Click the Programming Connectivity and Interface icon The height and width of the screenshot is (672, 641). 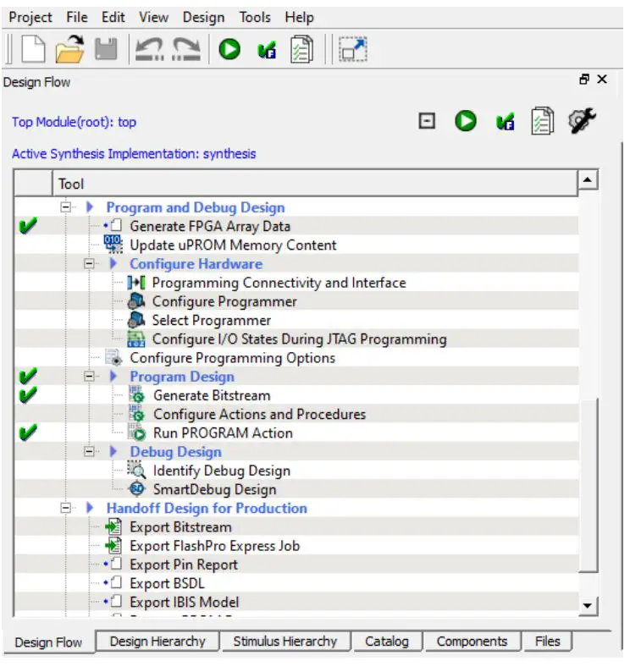[136, 283]
